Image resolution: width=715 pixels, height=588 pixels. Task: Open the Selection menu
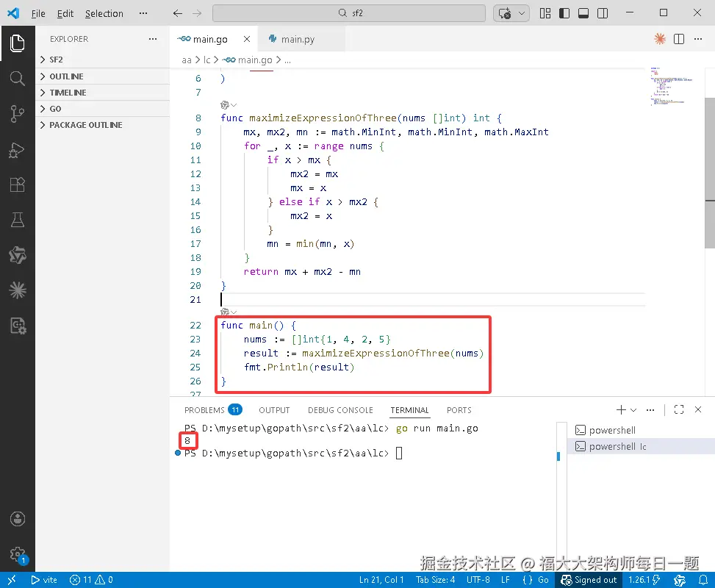click(104, 14)
